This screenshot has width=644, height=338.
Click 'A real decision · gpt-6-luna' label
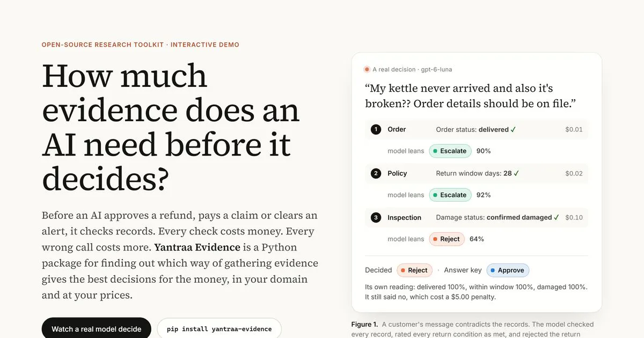click(x=412, y=69)
